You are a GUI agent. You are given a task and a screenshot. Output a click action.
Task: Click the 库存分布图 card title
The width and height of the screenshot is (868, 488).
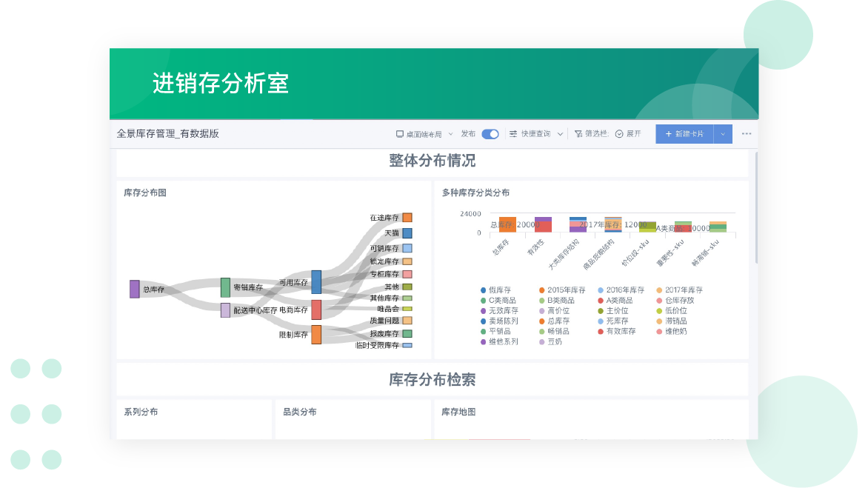(x=145, y=193)
